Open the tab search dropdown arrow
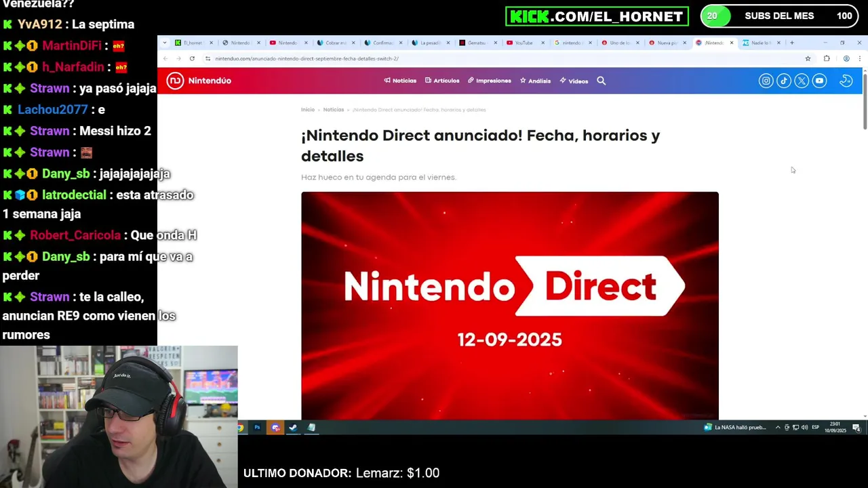 [164, 43]
